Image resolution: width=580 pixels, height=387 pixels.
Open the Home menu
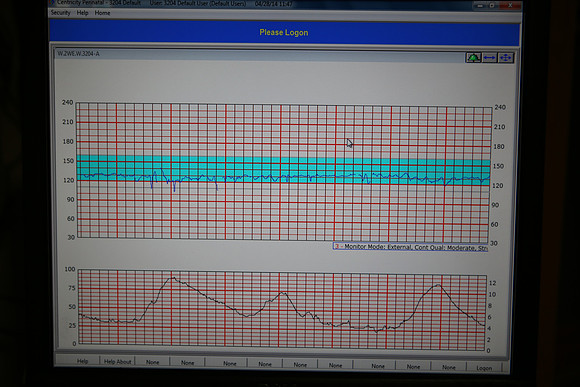tap(102, 13)
